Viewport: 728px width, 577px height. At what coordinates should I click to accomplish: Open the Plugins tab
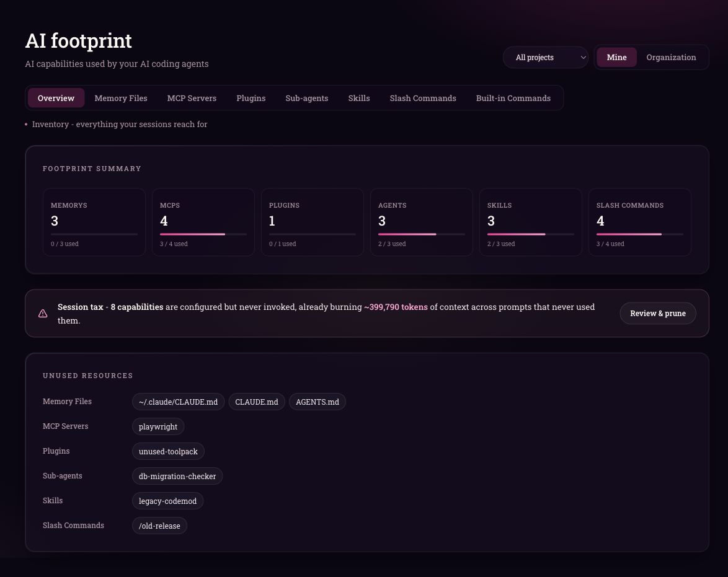click(251, 98)
